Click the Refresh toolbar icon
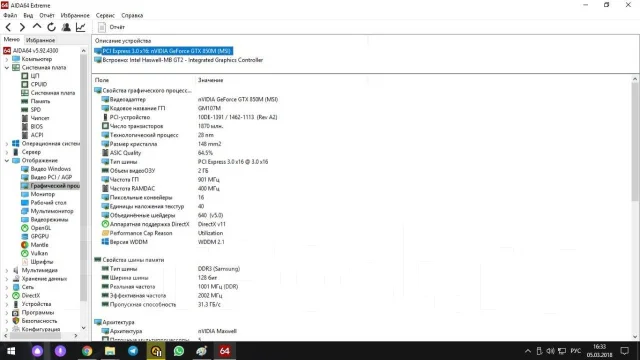This screenshot has width=640, height=360. 51,27
